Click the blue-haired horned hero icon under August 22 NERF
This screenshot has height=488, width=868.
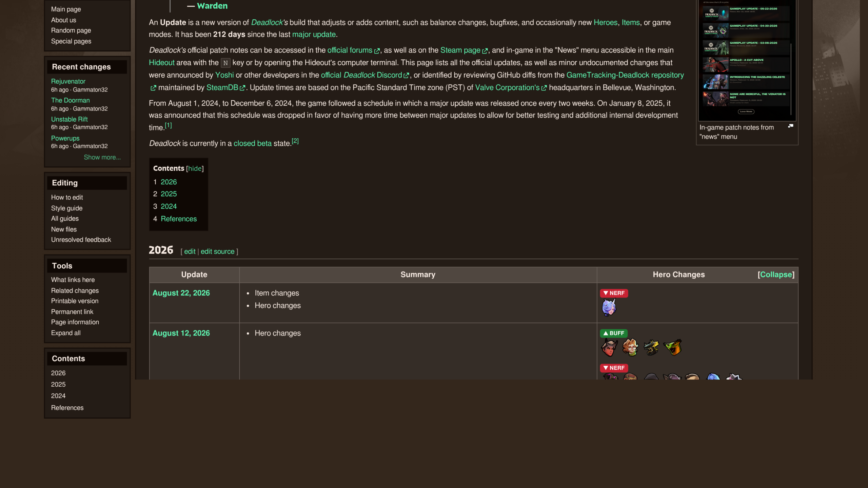pos(609,308)
